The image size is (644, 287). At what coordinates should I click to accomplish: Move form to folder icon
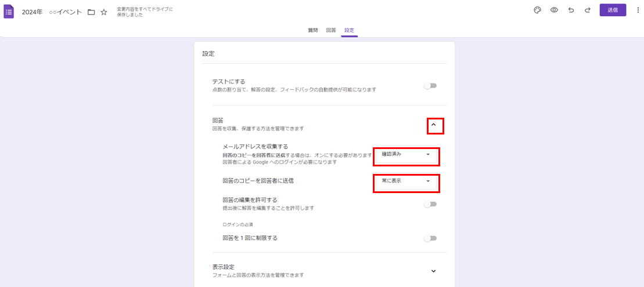[x=91, y=12]
